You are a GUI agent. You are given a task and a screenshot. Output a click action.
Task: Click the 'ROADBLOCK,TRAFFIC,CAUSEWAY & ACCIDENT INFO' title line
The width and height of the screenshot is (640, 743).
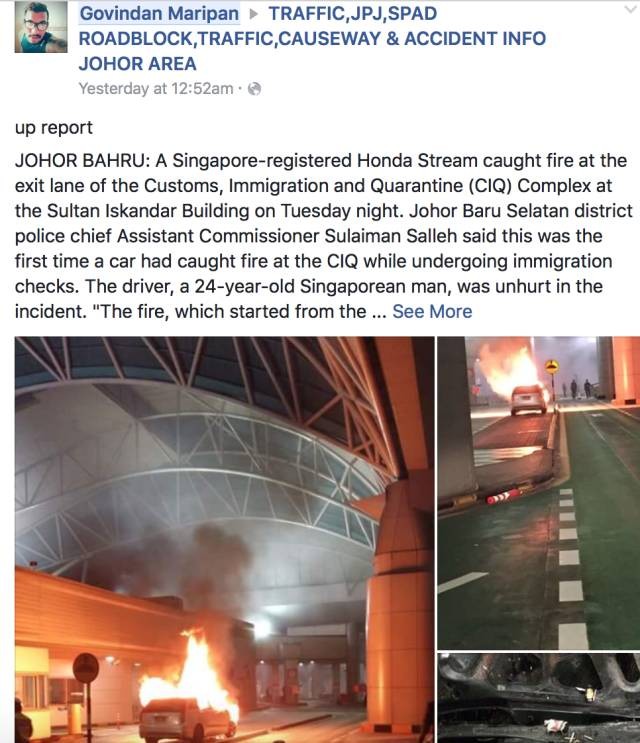point(312,39)
